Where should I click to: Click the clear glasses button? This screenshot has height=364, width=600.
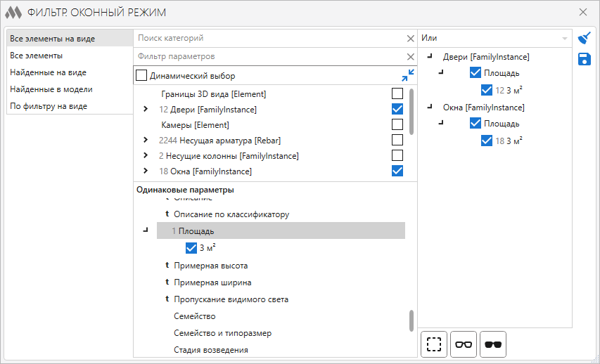point(464,344)
